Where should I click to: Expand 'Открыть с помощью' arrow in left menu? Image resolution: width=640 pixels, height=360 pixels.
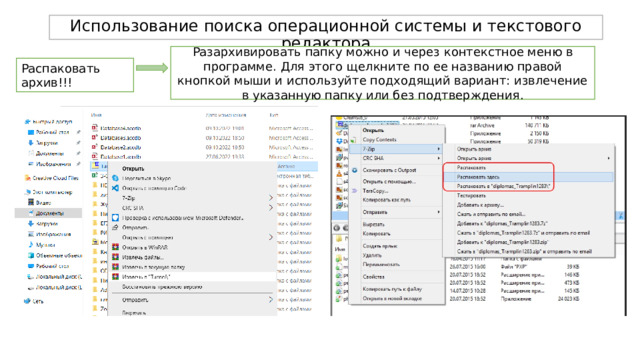click(271, 237)
